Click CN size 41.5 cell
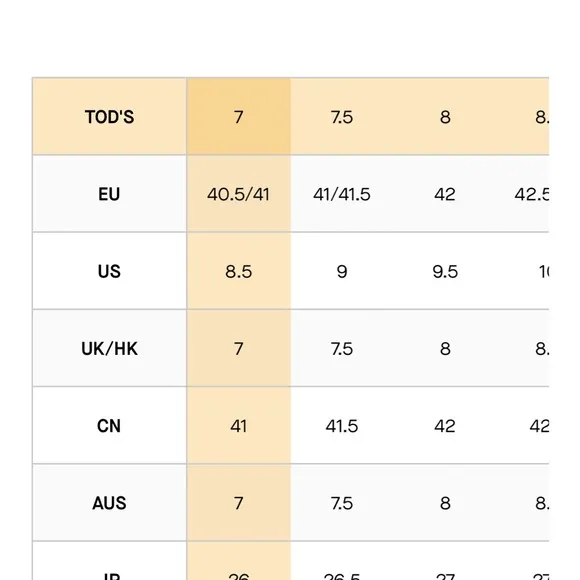Viewport: 580px width, 580px height. pyautogui.click(x=342, y=426)
